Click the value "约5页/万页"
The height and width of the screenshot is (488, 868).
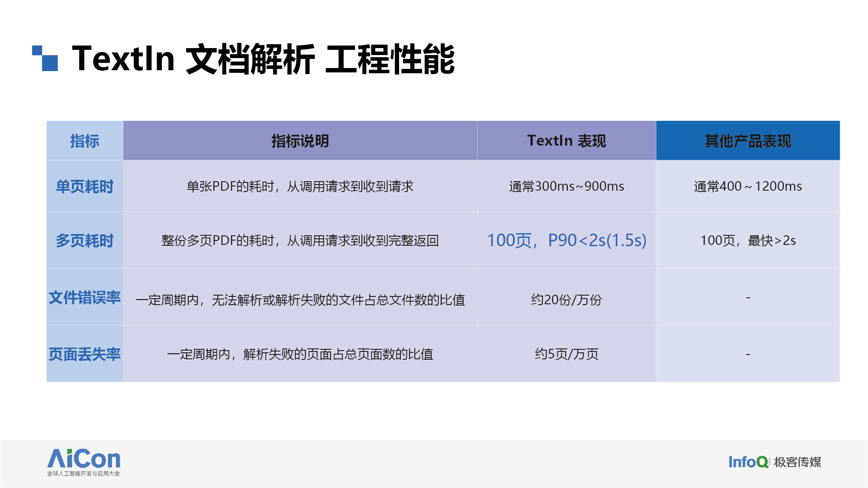(567, 354)
